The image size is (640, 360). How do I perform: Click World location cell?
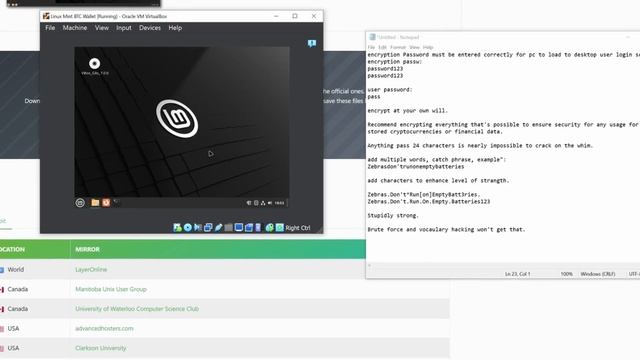click(16, 269)
